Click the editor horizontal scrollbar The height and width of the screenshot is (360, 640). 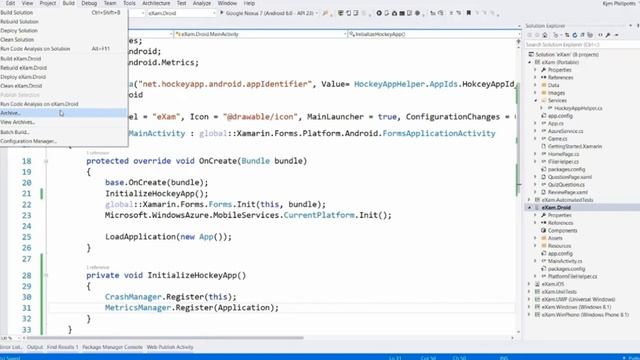[165, 338]
